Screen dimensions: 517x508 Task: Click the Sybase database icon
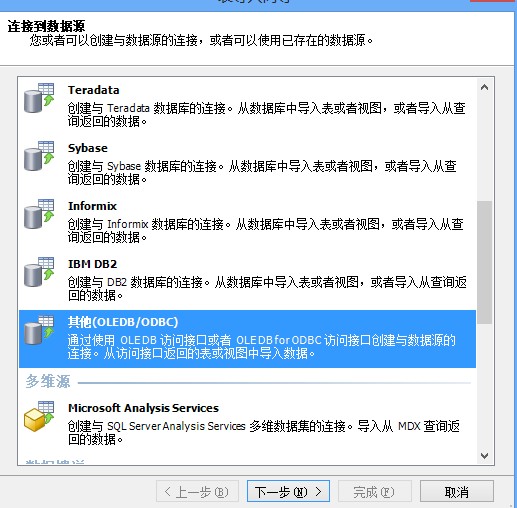[x=39, y=156]
